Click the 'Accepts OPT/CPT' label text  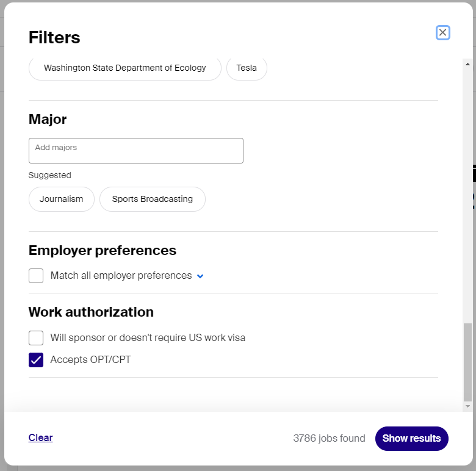pyautogui.click(x=90, y=359)
